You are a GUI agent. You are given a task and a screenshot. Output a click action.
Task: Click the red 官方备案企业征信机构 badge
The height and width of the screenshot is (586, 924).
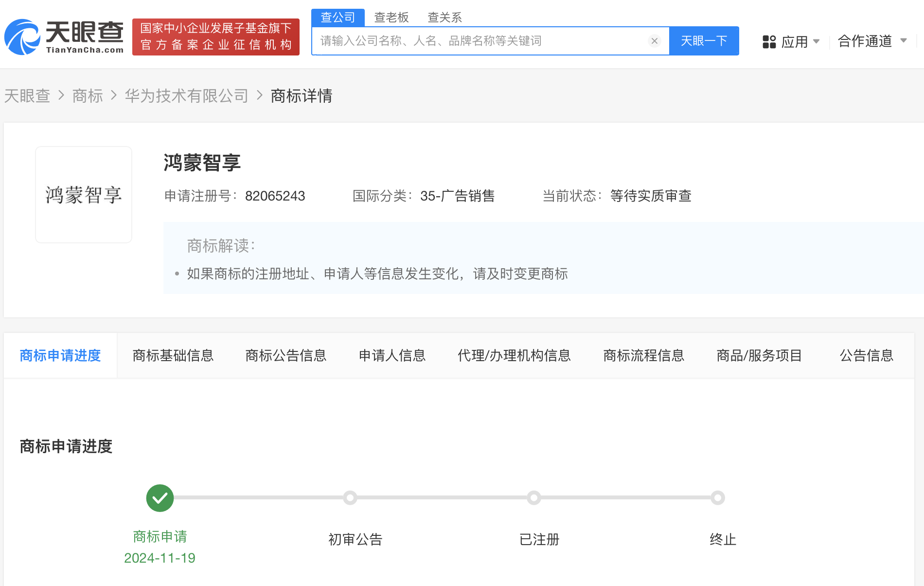pos(216,37)
